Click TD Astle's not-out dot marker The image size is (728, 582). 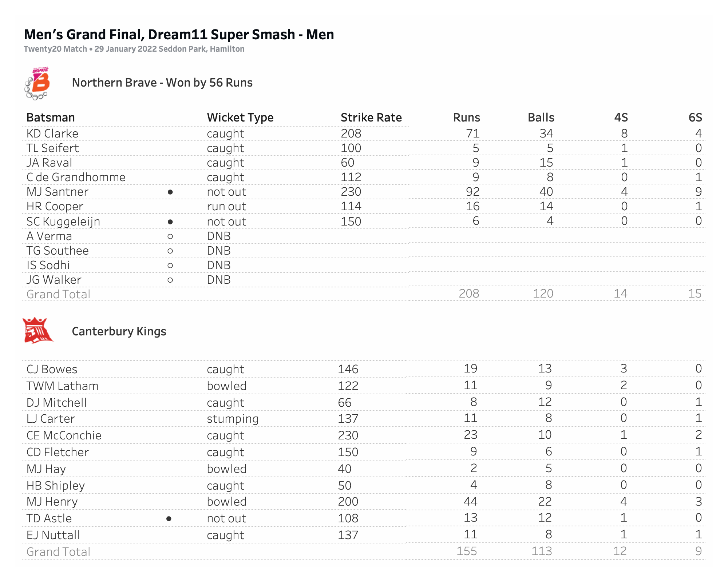[169, 519]
